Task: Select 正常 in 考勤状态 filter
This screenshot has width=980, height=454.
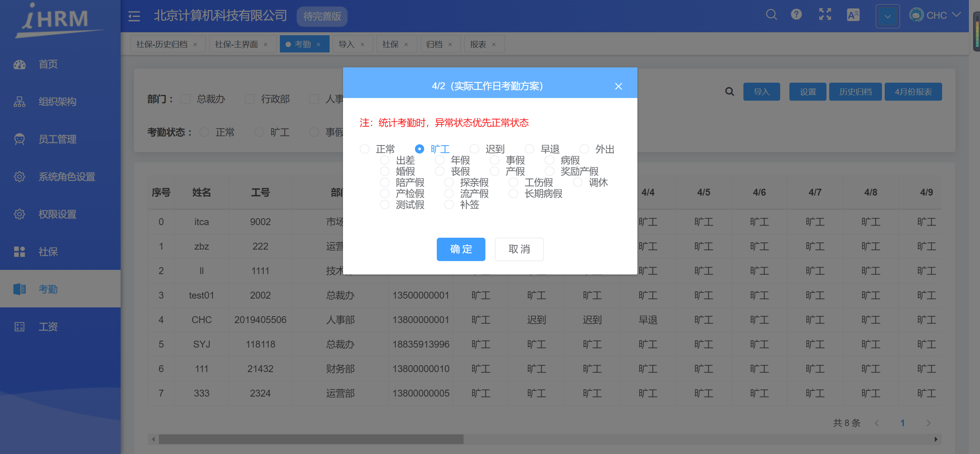Action: pyautogui.click(x=204, y=132)
